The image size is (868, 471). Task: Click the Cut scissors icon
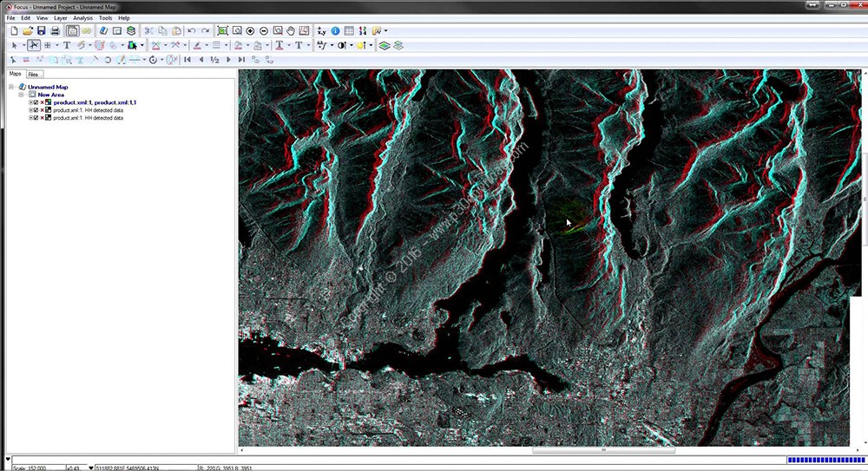tap(148, 31)
